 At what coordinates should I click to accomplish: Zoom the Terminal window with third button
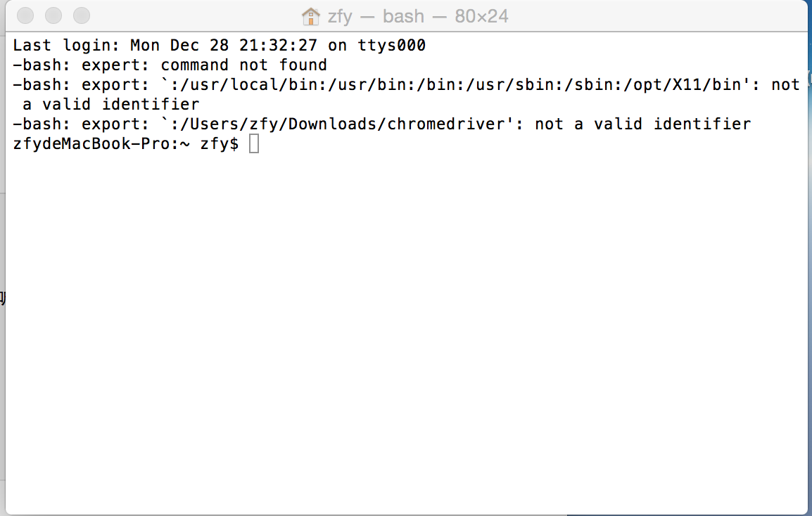(x=82, y=15)
